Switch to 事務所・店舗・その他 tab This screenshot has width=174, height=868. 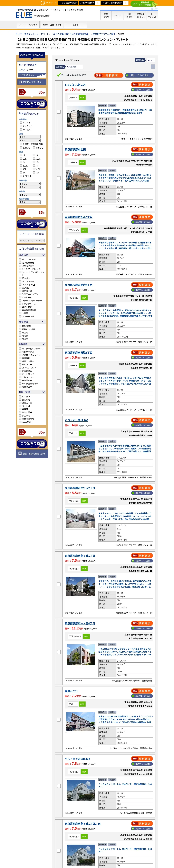[x=52, y=25]
